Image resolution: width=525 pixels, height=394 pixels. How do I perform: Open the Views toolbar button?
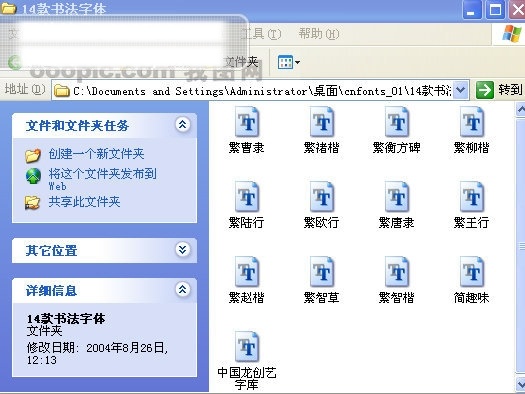click(289, 62)
